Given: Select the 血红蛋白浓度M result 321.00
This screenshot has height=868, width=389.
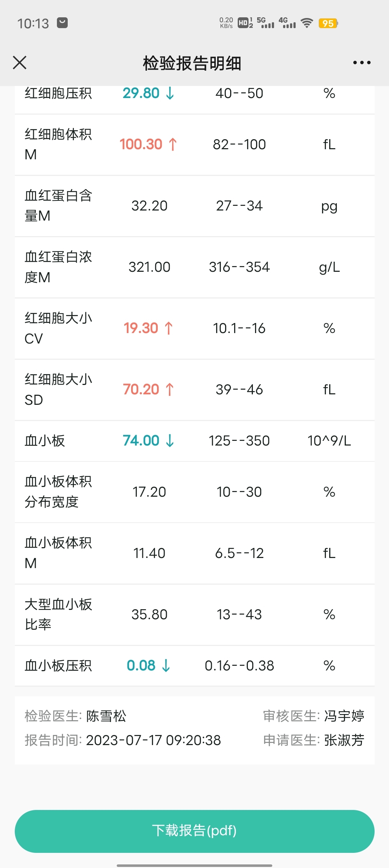Looking at the screenshot, I should point(149,267).
